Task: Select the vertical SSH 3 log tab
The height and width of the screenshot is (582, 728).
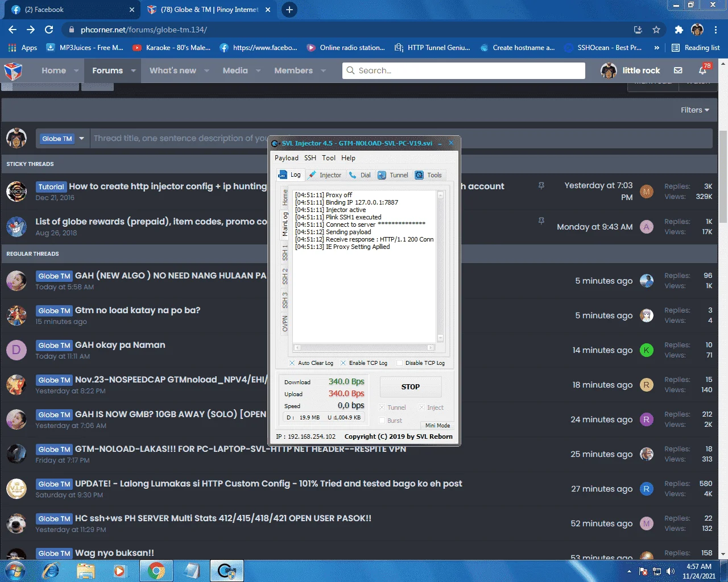Action: tap(285, 300)
